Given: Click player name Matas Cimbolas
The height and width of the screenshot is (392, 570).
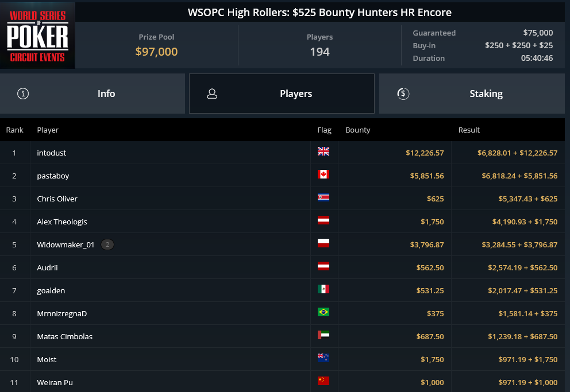Looking at the screenshot, I should click(x=65, y=336).
